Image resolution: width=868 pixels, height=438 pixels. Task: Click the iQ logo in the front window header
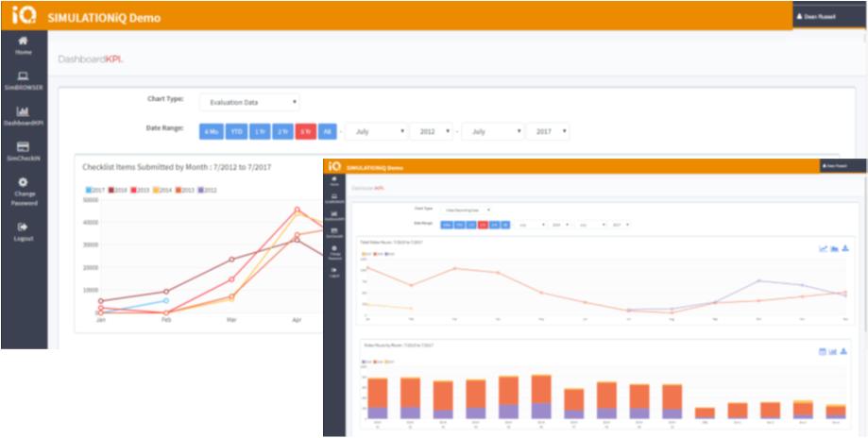point(333,166)
